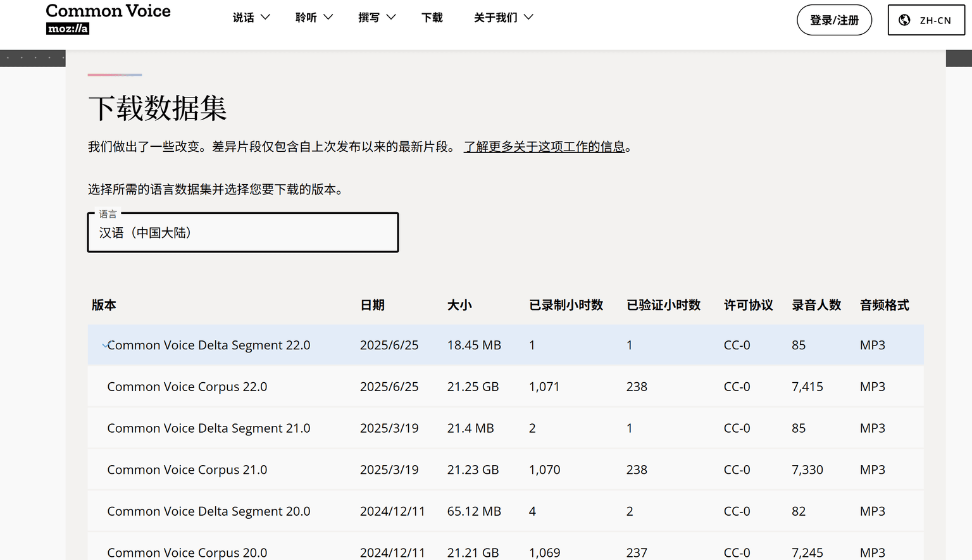972x560 pixels.
Task: Go to the 下载 navigation item
Action: (432, 18)
